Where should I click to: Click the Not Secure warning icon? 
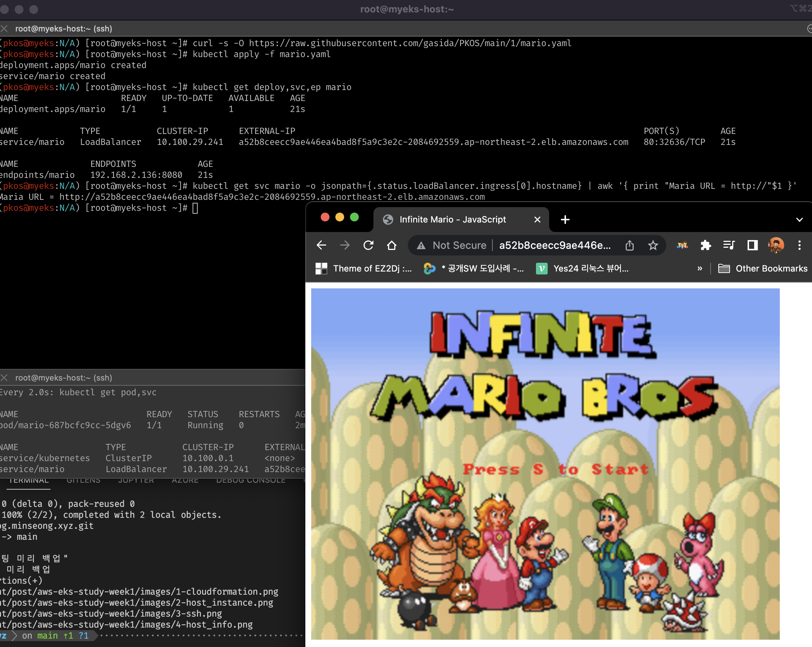pos(421,246)
